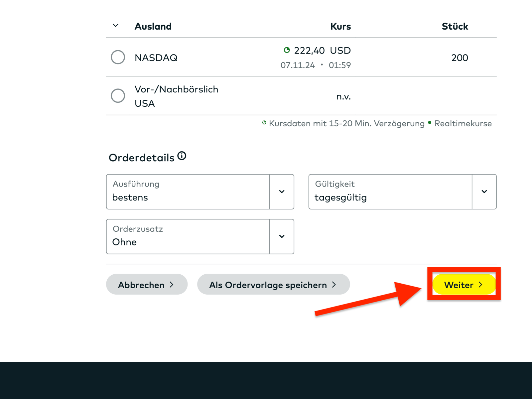Screen dimensions: 532x399
Task: Click the Realtimekurse label
Action: point(464,123)
